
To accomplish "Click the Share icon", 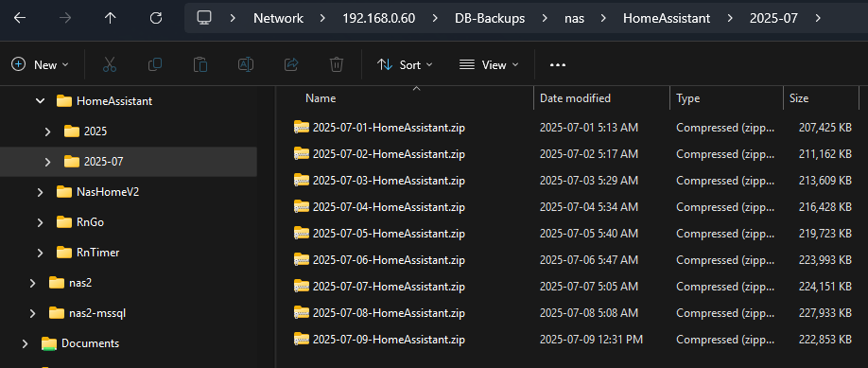I will click(x=291, y=65).
